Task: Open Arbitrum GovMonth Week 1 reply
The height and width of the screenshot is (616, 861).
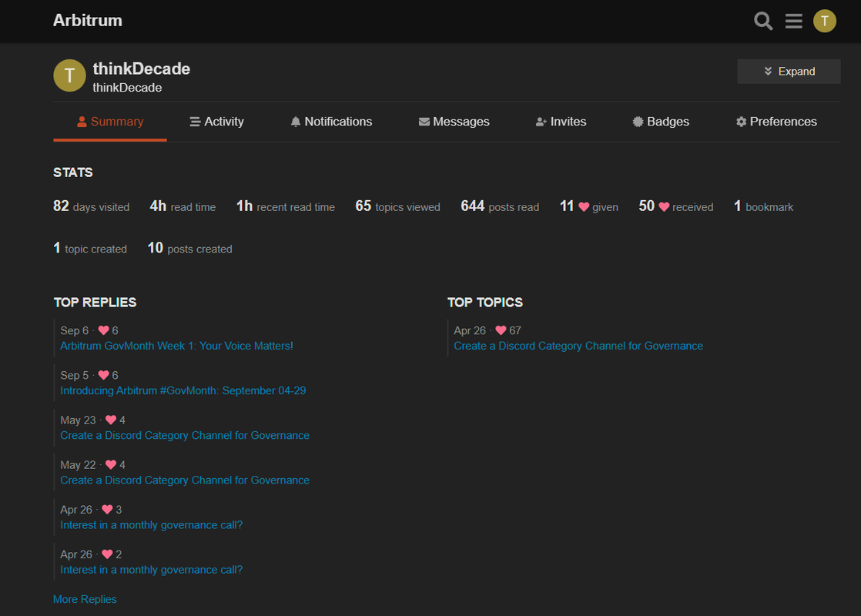Action: click(176, 346)
